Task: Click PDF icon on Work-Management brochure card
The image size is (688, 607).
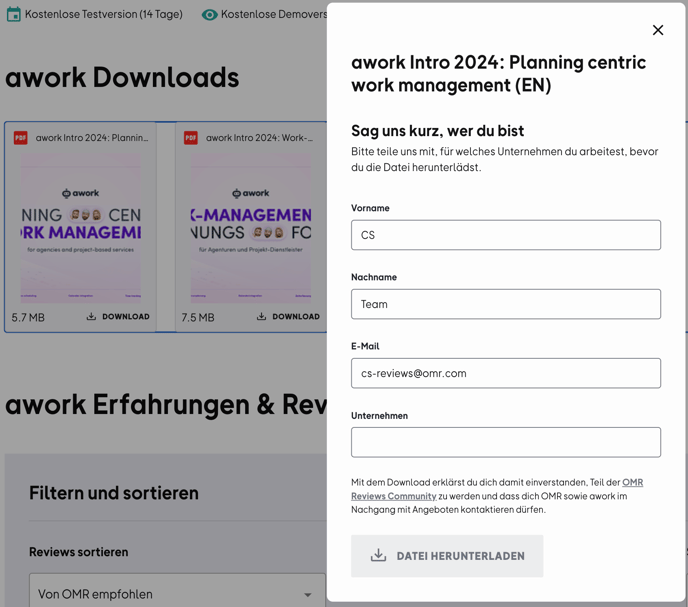Action: (190, 138)
